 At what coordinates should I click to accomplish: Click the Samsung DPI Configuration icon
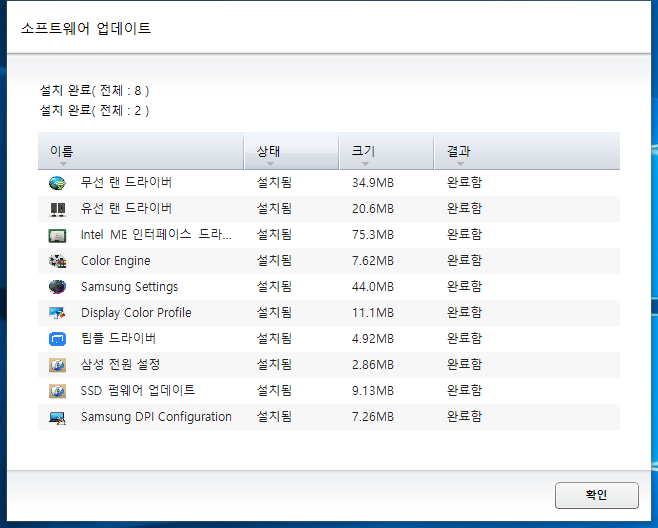point(57,417)
